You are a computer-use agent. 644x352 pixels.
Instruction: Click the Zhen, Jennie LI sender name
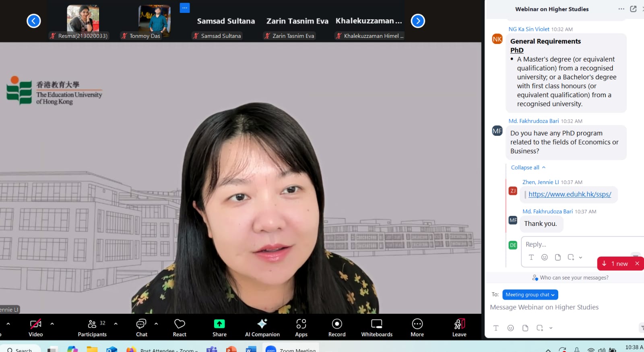pyautogui.click(x=541, y=182)
